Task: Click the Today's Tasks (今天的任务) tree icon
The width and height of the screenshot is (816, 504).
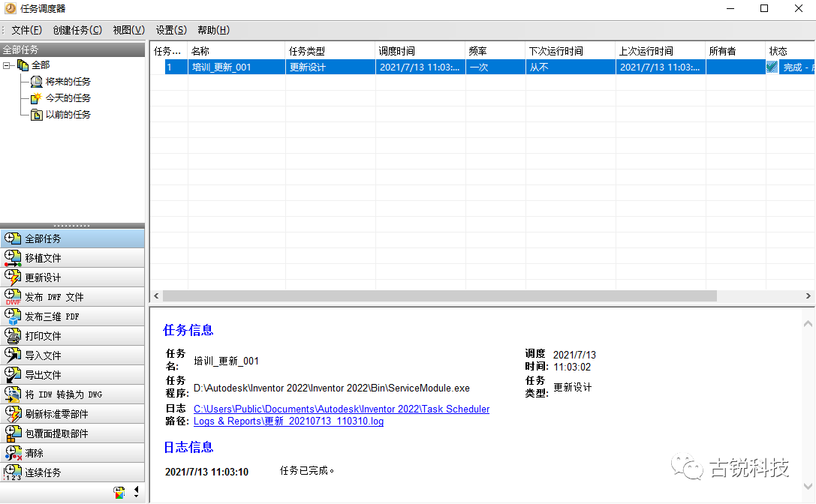Action: click(x=37, y=97)
